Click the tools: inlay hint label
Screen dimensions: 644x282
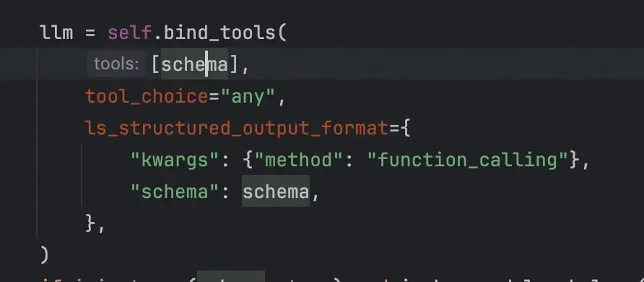tap(116, 64)
